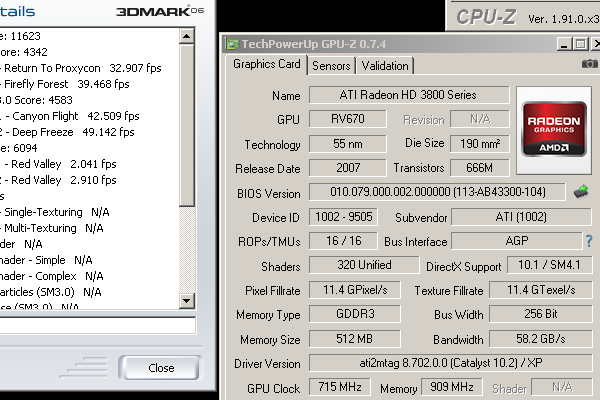The image size is (600, 400).
Task: Click the Red Valley 2.910 fps line
Action: [58, 180]
